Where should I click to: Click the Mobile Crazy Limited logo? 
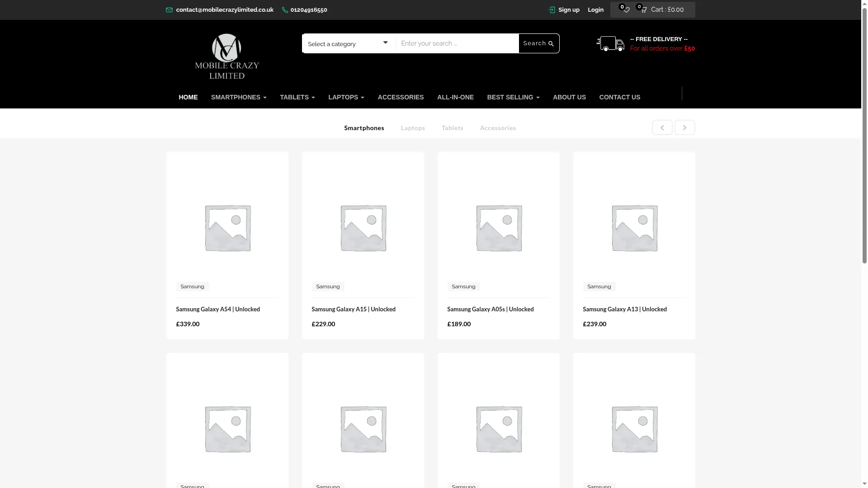tap(227, 56)
